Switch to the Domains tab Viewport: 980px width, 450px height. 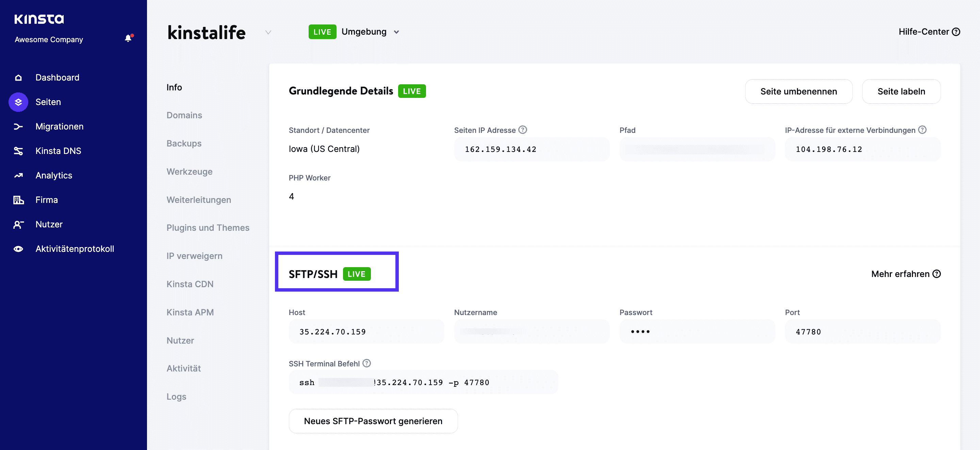point(184,115)
